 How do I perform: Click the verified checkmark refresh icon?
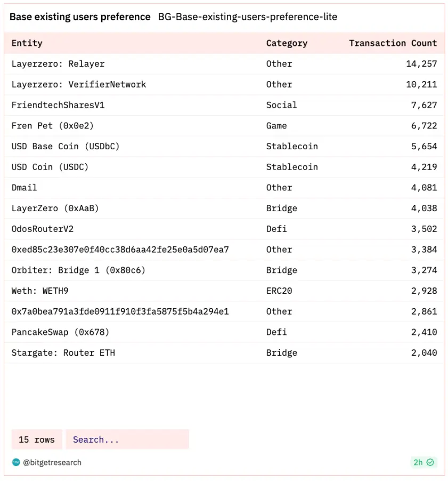(x=430, y=462)
